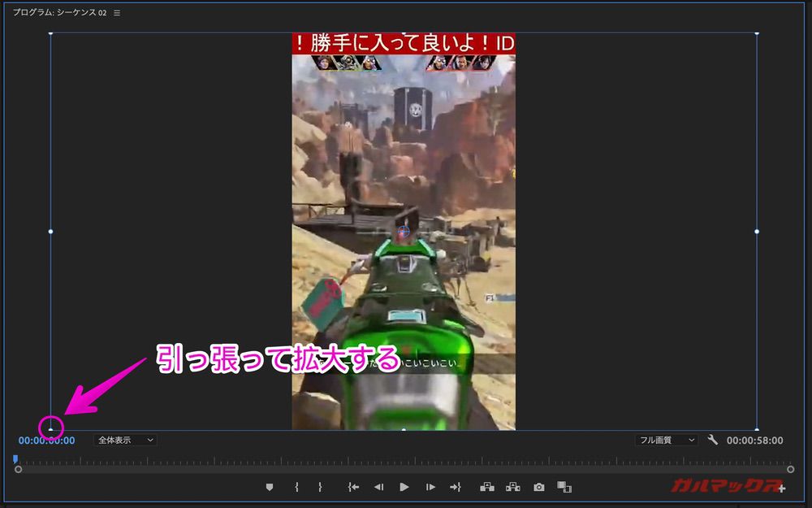Click the Add Marker icon
812x508 pixels.
(270, 487)
